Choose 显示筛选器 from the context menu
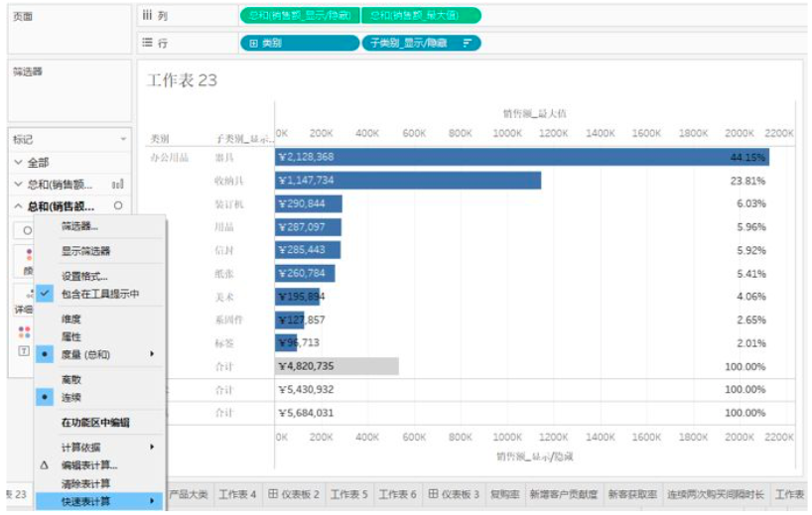Screen dimensions: 812x515 click(x=86, y=251)
